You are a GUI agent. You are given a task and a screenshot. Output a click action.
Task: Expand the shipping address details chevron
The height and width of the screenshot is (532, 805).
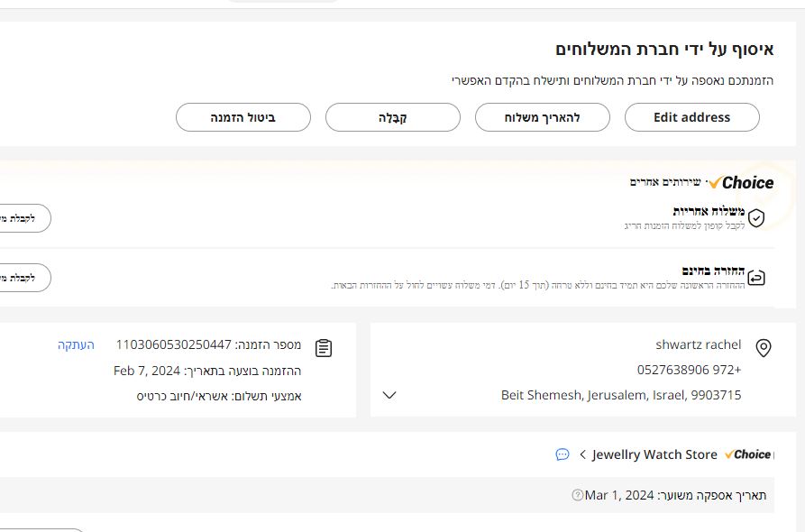389,395
